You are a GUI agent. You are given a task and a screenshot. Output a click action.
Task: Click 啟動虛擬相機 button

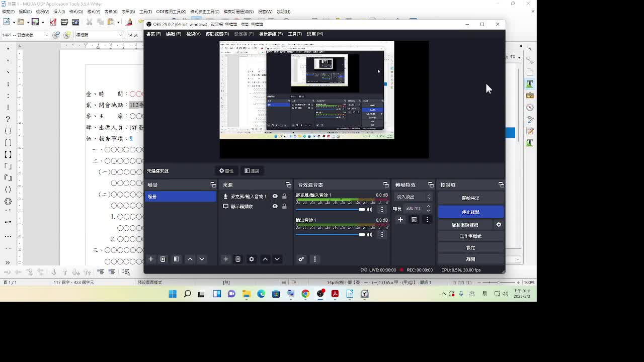(x=465, y=225)
